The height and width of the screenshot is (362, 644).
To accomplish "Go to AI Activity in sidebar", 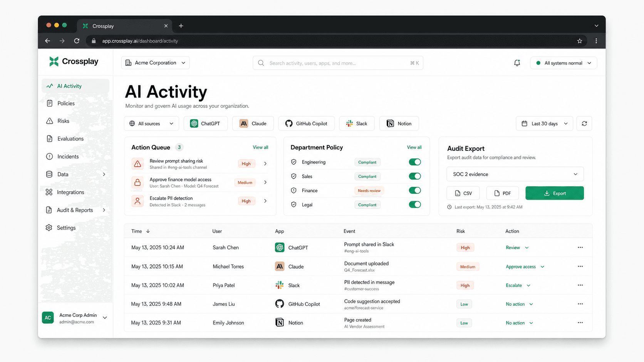I will pos(75,86).
